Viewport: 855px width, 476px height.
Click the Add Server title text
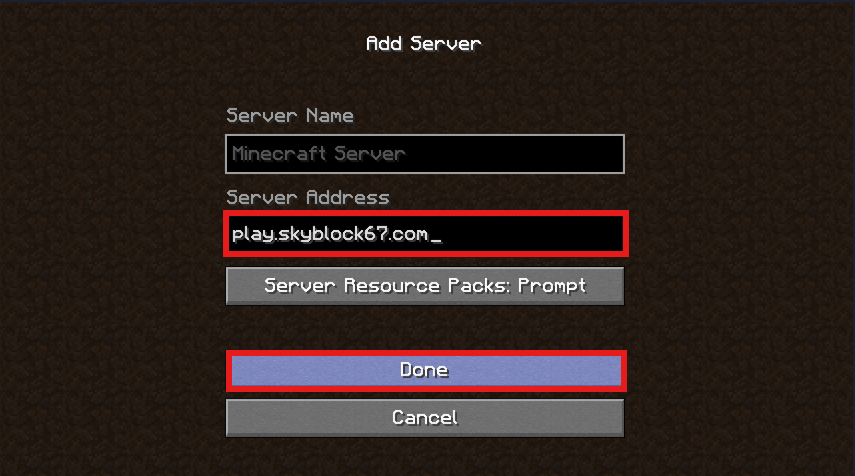click(424, 44)
